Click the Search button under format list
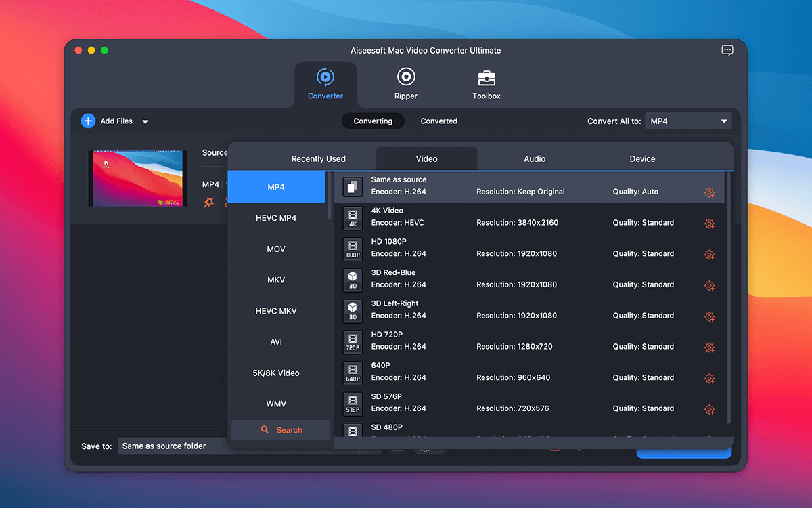812x508 pixels. pos(281,430)
